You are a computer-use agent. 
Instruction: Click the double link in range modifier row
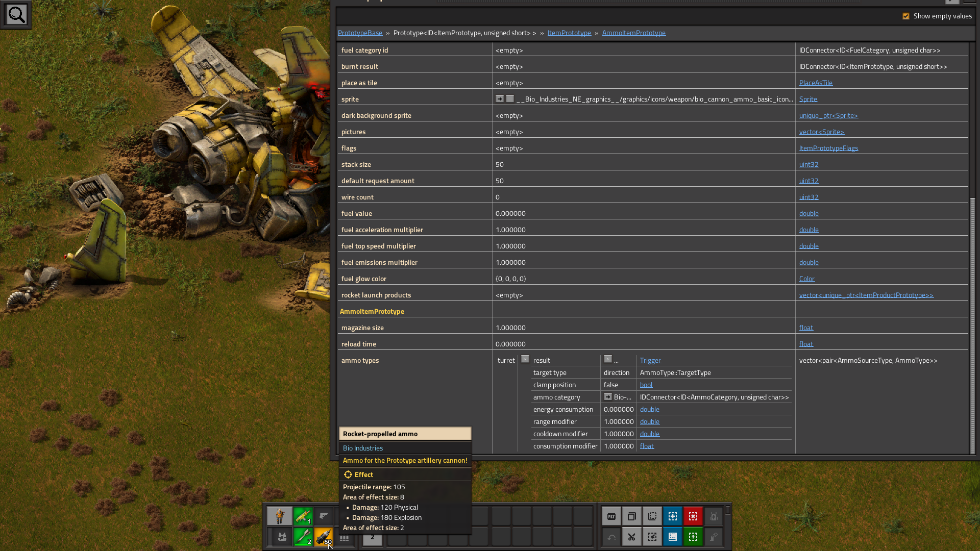coord(650,421)
